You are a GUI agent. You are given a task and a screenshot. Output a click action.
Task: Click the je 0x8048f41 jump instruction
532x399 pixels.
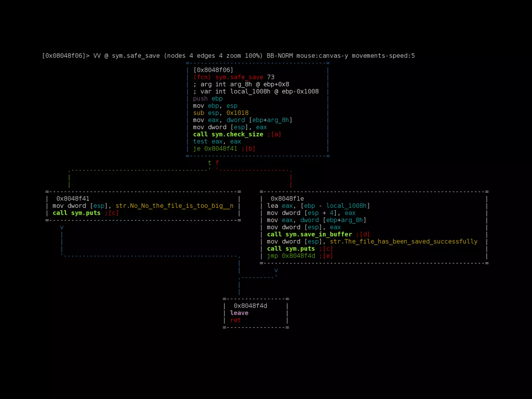tap(215, 149)
